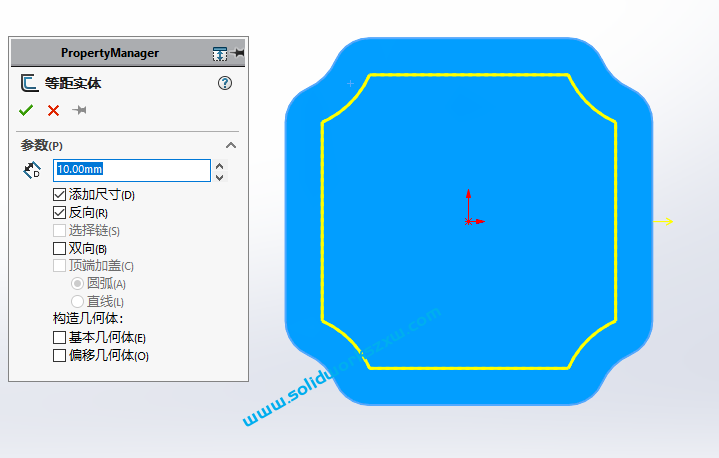Click the 10.00mm offset distance field

click(x=130, y=170)
